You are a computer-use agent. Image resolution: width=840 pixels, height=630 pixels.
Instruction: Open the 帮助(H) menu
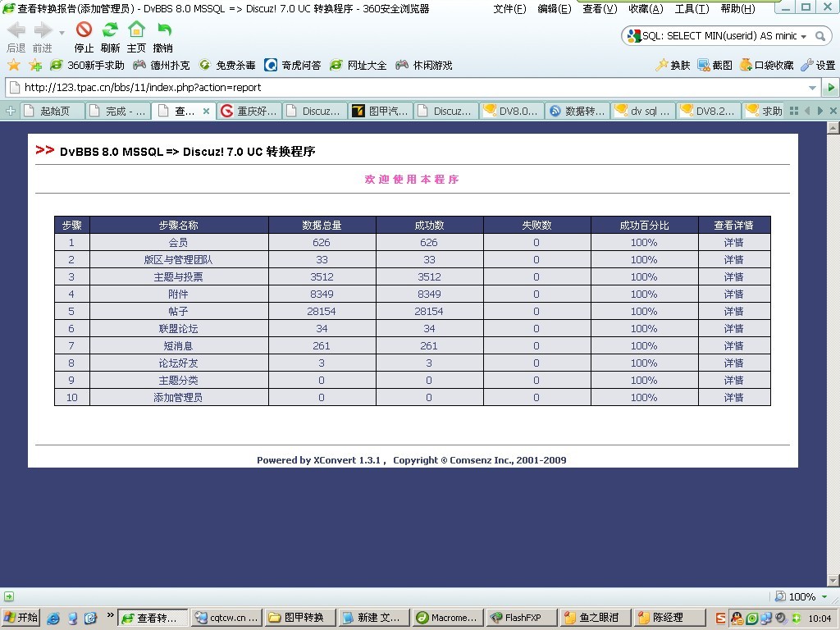737,8
